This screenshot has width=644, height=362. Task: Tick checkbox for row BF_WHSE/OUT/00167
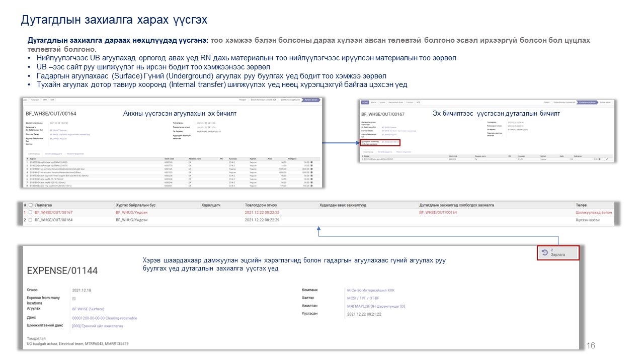(31, 213)
